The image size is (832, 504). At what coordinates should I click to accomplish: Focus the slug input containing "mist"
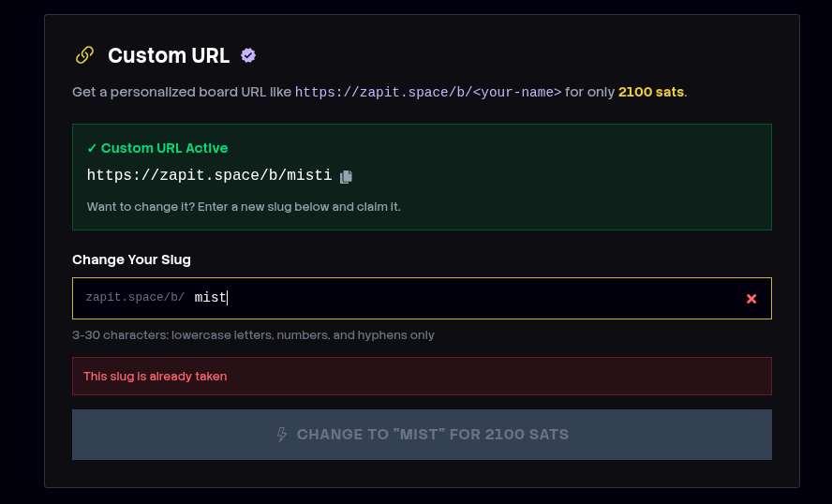(x=459, y=298)
